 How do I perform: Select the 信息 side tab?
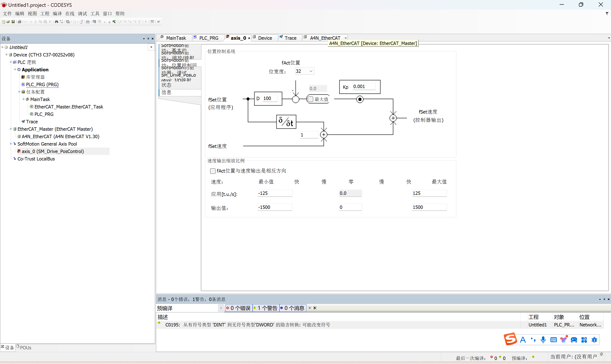(180, 93)
